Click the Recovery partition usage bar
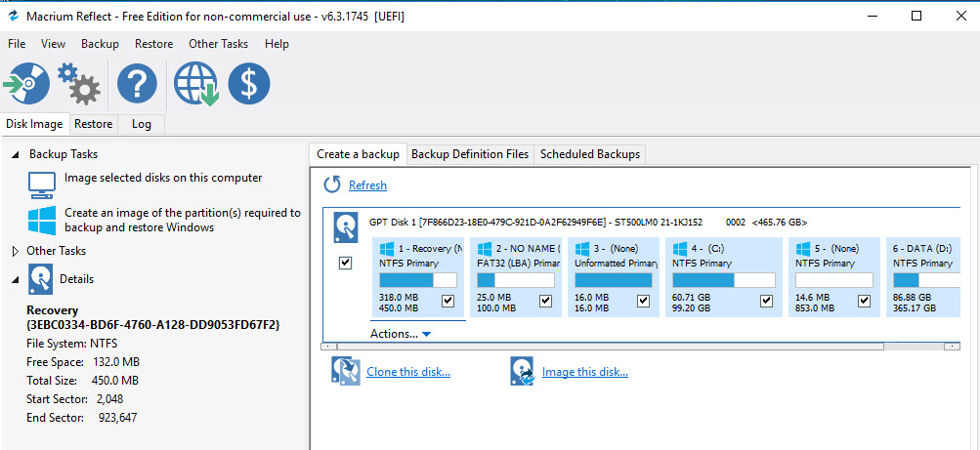This screenshot has height=450, width=980. point(418,279)
